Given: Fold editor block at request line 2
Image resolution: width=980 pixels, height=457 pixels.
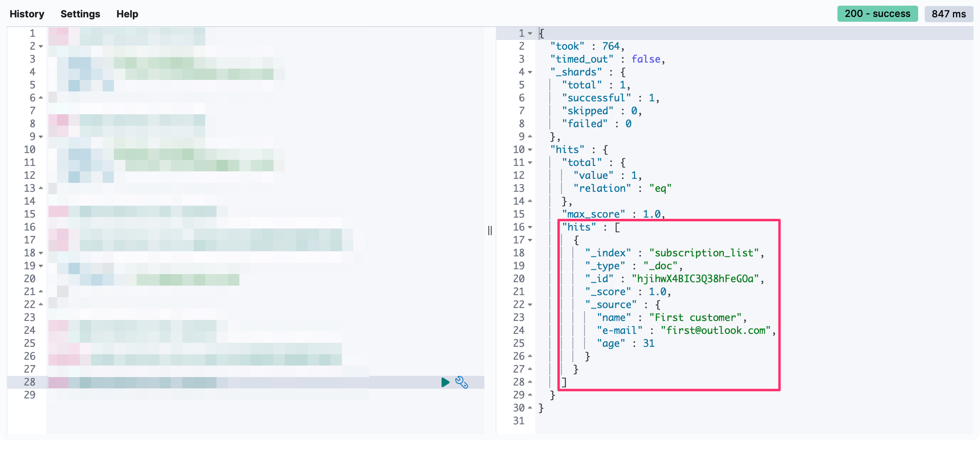Looking at the screenshot, I should (41, 46).
